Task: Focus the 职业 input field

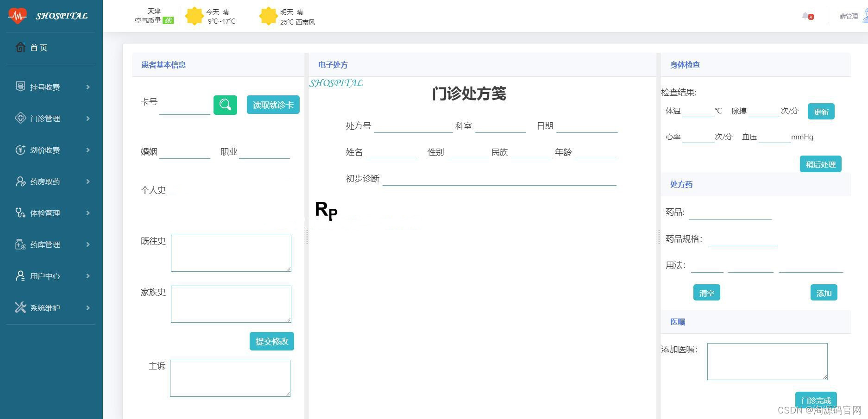Action: point(264,152)
